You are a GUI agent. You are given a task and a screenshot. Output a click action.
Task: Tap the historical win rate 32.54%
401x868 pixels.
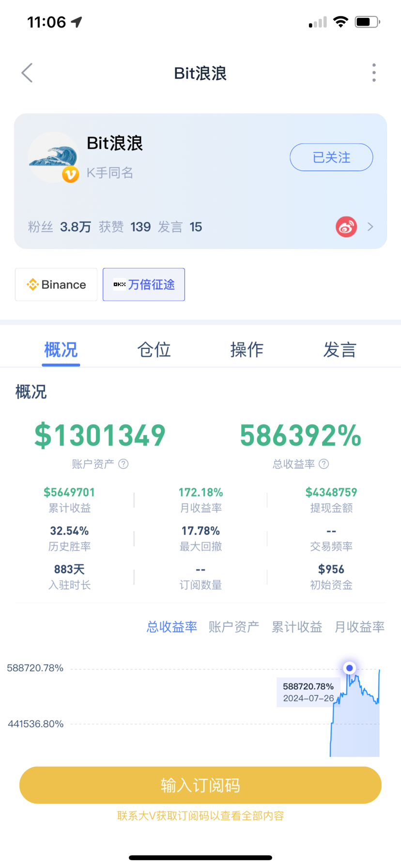point(69,531)
